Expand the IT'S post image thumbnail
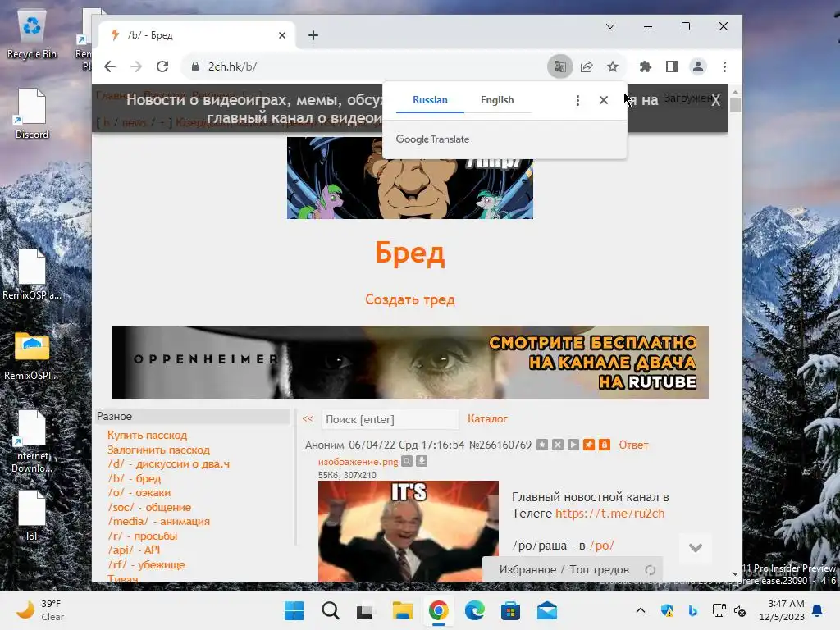The image size is (840, 630). pos(409,531)
